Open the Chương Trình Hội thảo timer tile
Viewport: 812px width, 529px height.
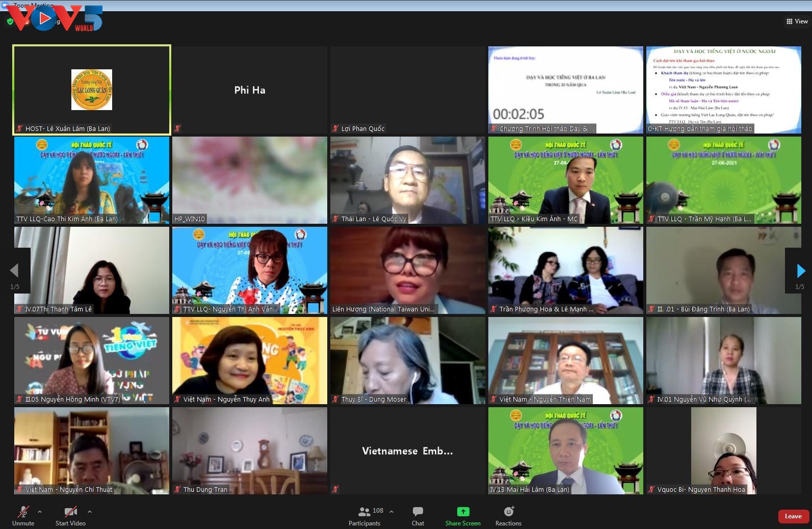click(x=565, y=90)
